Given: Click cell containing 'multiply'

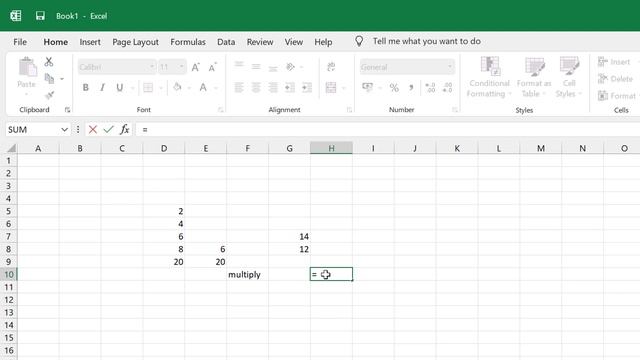Looking at the screenshot, I should [247, 274].
